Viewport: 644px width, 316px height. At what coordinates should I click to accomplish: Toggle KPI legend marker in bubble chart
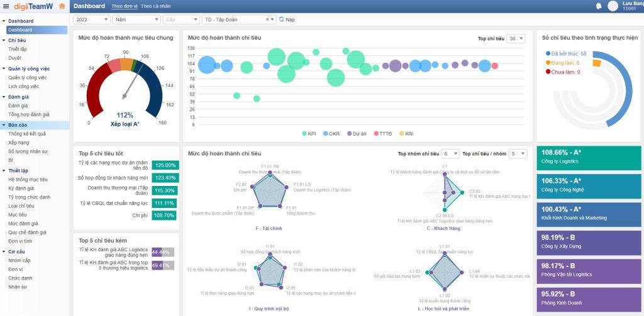point(304,133)
